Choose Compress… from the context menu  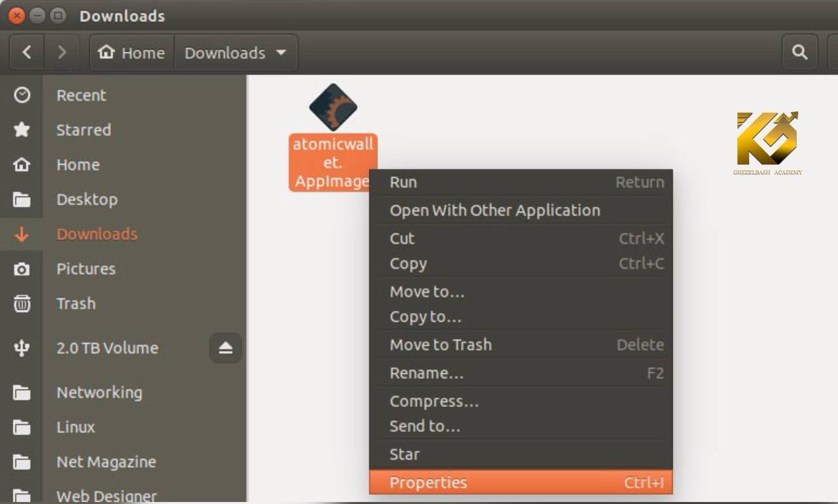coord(521,401)
